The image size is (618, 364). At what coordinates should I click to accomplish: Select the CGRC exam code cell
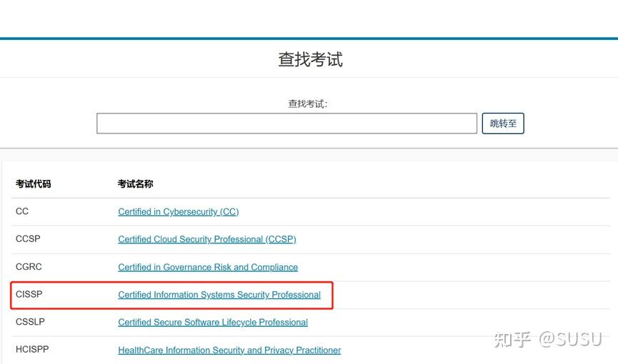tap(29, 267)
